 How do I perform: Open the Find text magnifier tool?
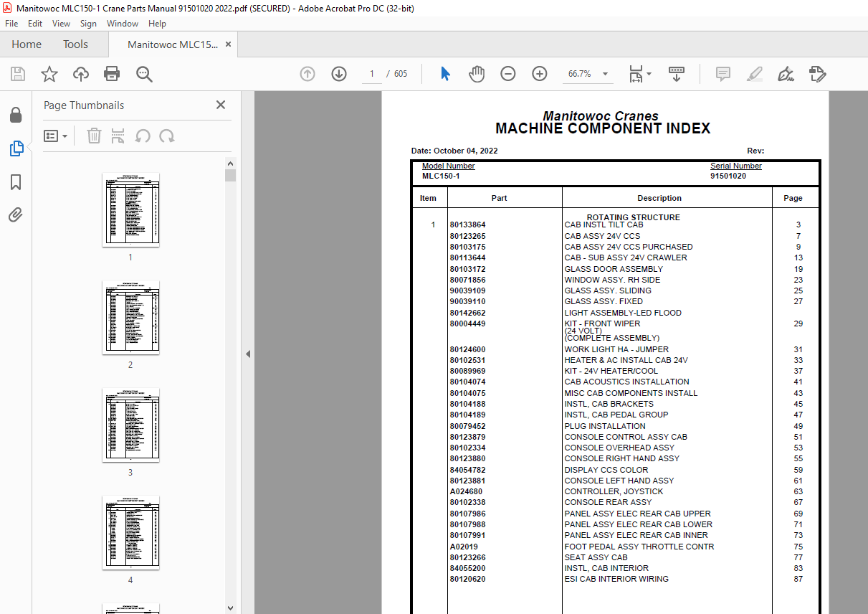coord(144,74)
